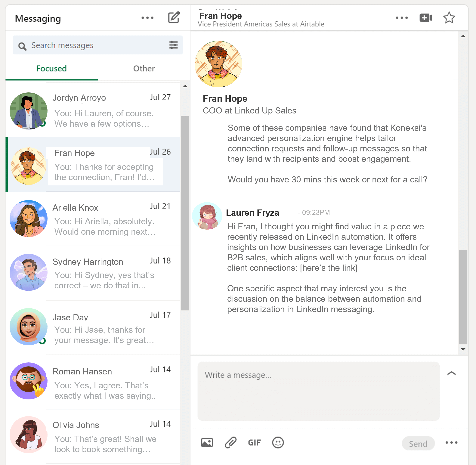
Task: Start a video meeting with Fran Hope
Action: 426,18
